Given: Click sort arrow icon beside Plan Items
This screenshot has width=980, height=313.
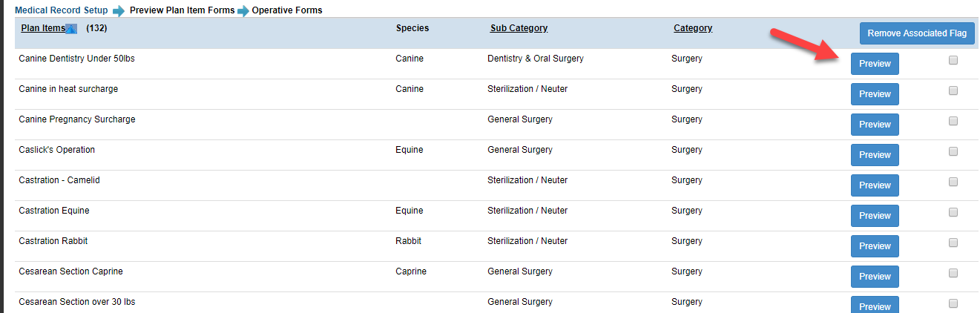Looking at the screenshot, I should (x=71, y=29).
